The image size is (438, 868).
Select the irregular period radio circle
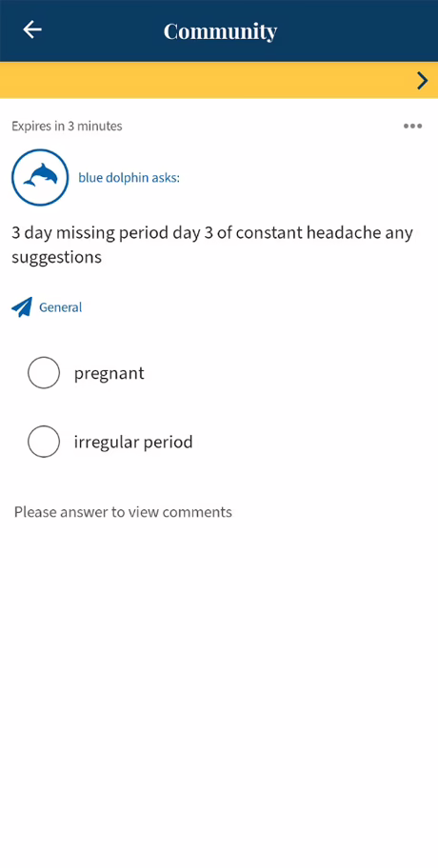[x=44, y=442]
